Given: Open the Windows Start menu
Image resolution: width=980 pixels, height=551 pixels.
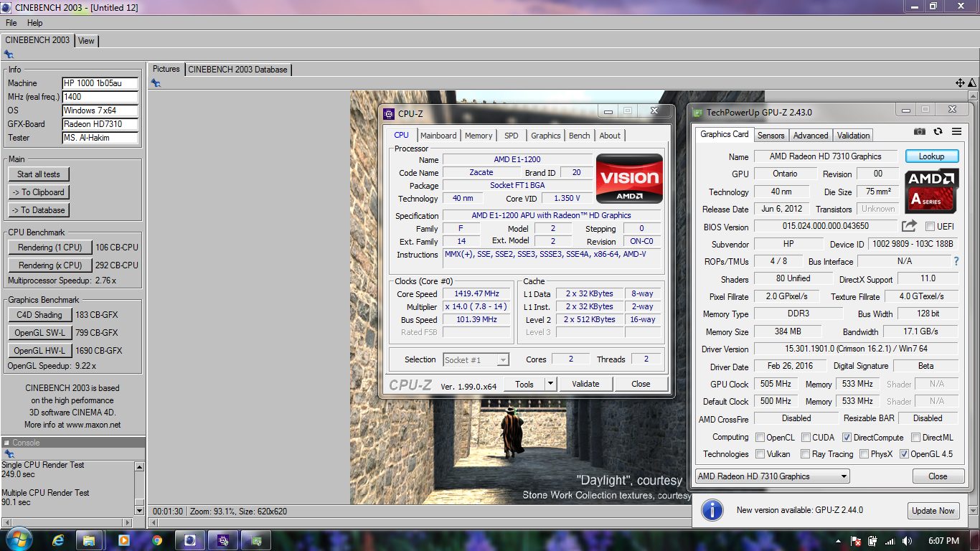Looking at the screenshot, I should tap(17, 540).
